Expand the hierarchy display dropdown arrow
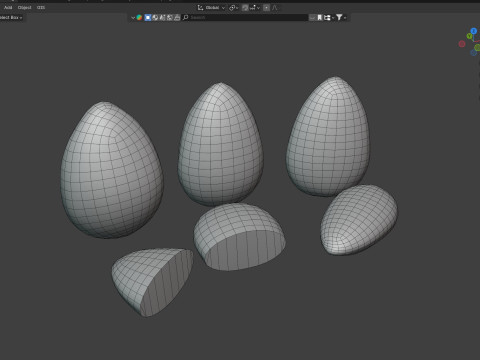The image size is (480, 360). [x=333, y=18]
